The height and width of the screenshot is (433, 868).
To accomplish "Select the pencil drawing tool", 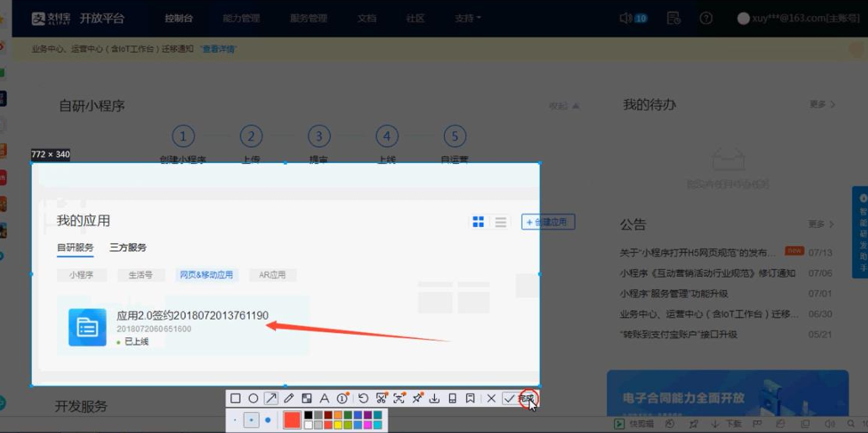I will click(x=288, y=399).
